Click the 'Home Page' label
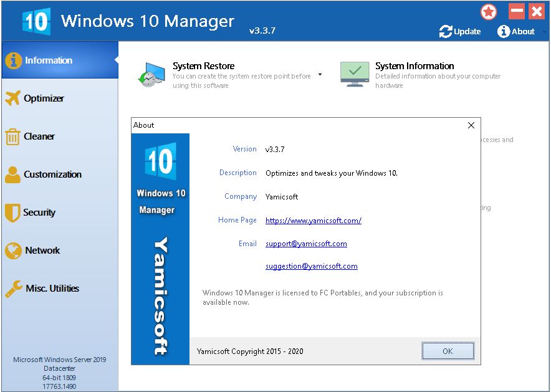 pyautogui.click(x=237, y=220)
